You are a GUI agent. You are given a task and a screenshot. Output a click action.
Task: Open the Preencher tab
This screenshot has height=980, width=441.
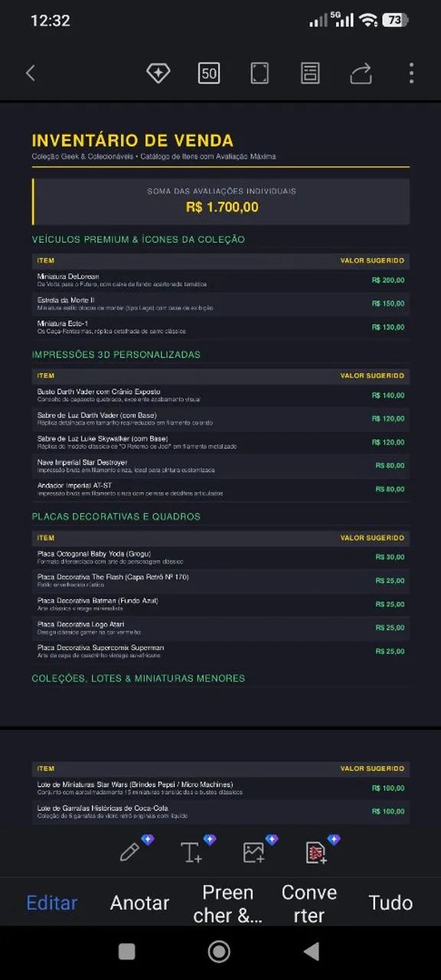click(227, 903)
